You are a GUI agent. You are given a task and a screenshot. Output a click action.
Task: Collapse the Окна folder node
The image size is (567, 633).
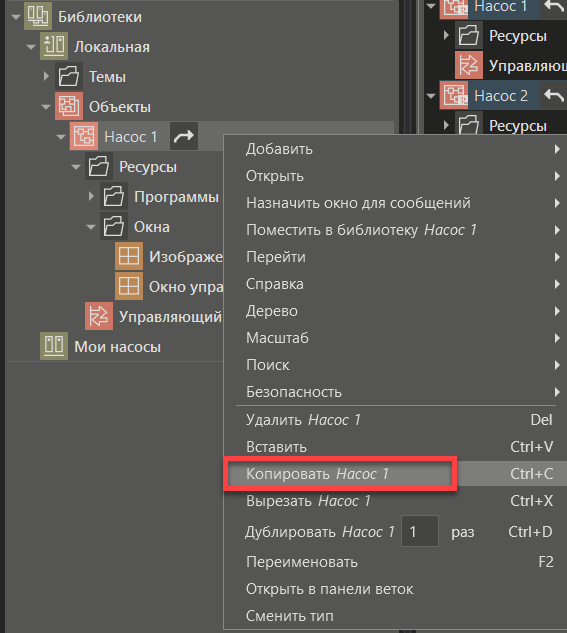coord(91,227)
